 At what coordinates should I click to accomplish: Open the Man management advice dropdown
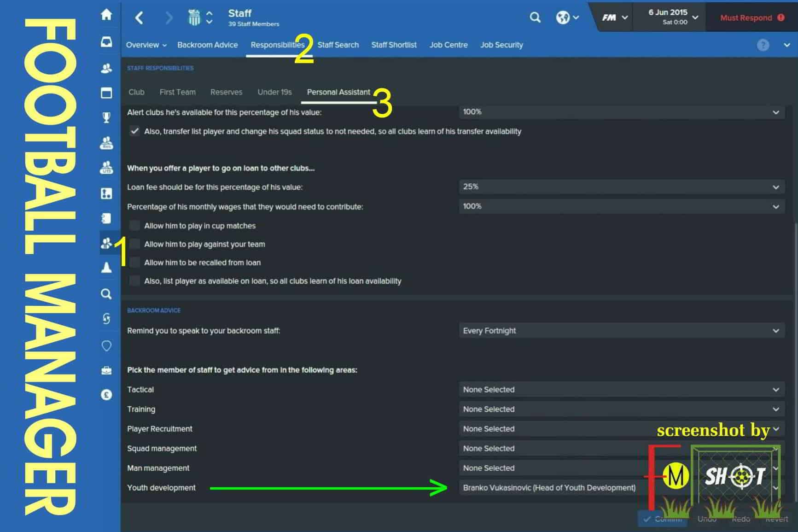622,468
